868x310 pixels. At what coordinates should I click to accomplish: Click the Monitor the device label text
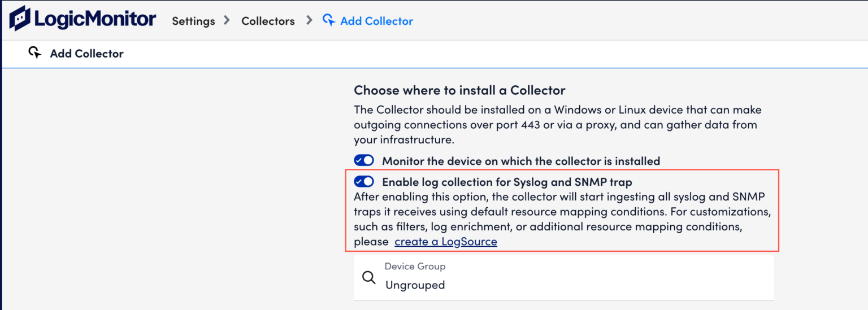[521, 161]
